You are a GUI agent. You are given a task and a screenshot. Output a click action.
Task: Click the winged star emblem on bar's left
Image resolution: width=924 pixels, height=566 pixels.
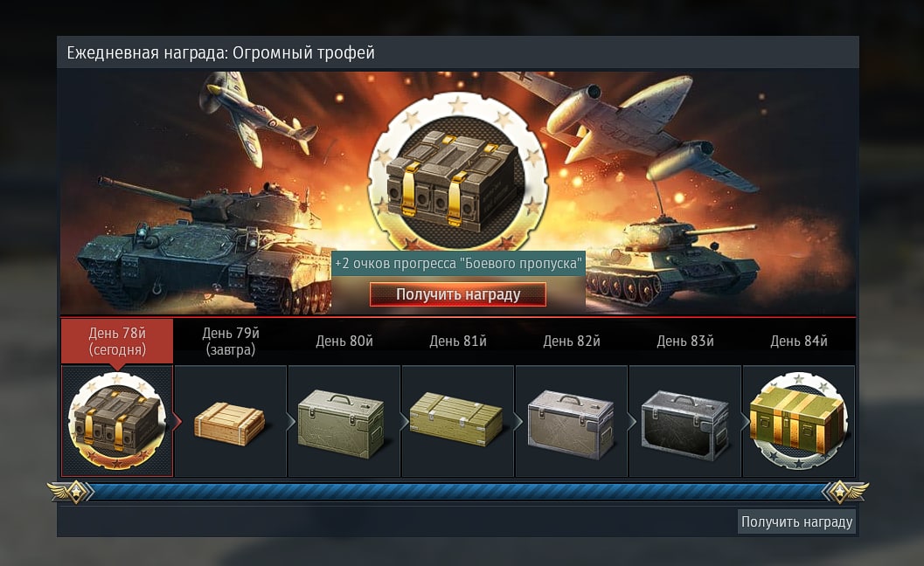tap(72, 491)
